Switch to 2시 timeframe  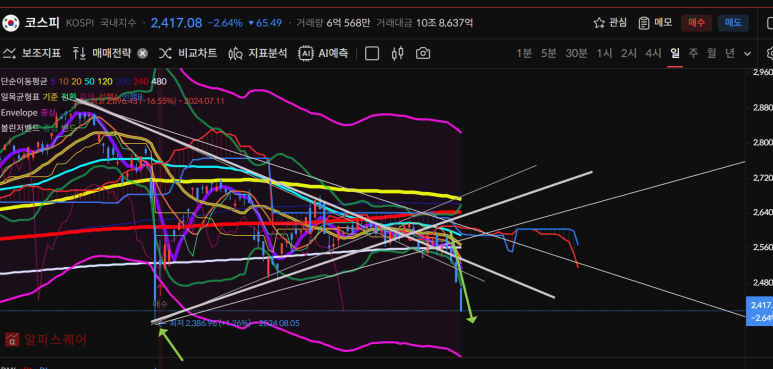(x=629, y=53)
